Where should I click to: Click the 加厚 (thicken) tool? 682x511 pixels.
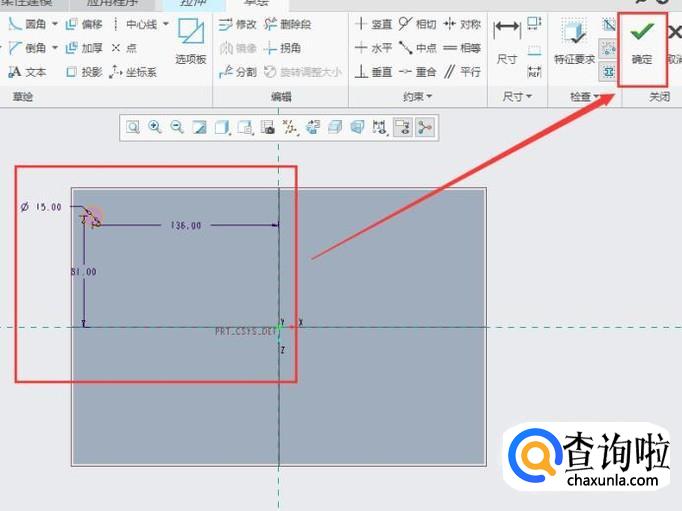pyautogui.click(x=84, y=48)
